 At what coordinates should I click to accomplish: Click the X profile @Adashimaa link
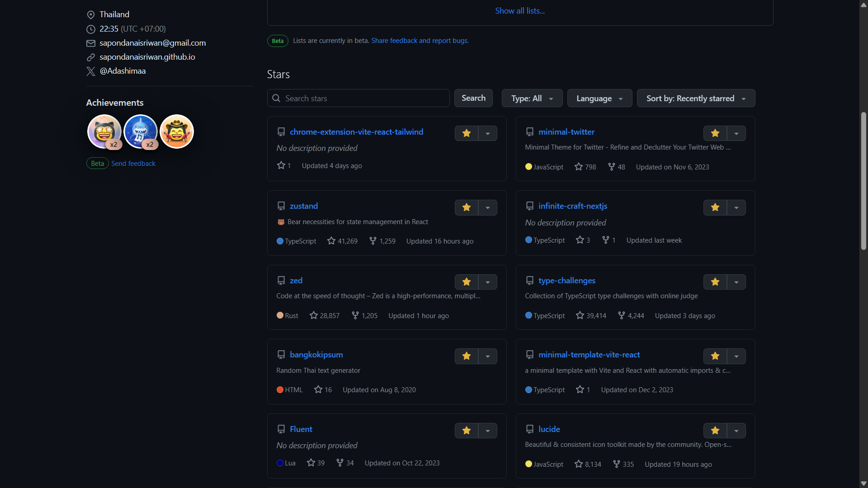pos(123,71)
